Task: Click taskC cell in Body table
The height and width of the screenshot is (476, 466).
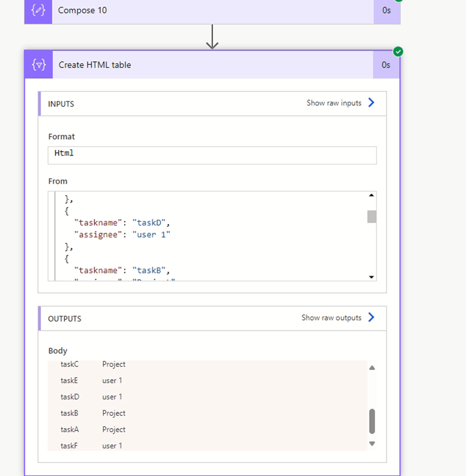Action: (69, 364)
